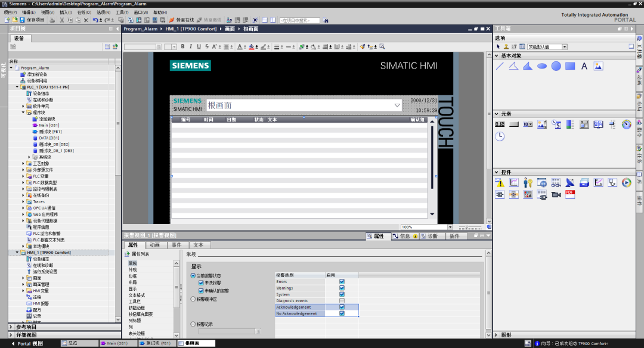Click the Cut scissors icon
Viewport: 644px width, 348px height.
(61, 20)
